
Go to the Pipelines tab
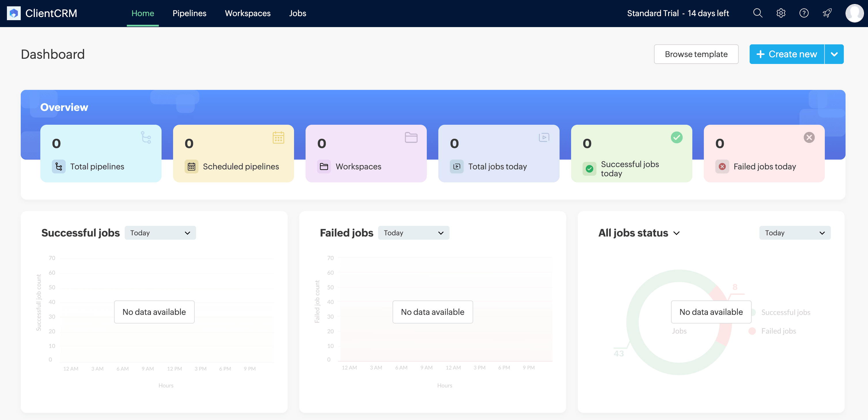click(189, 13)
